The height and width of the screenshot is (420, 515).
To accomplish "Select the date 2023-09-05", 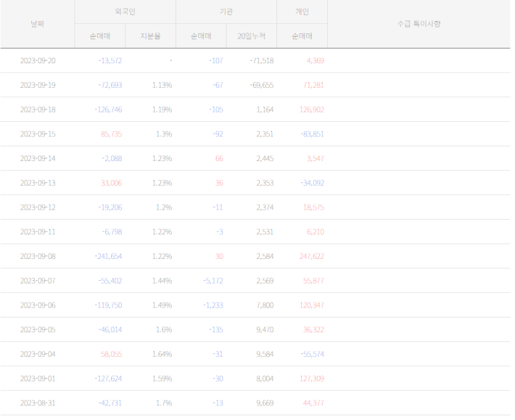I will pos(38,329).
